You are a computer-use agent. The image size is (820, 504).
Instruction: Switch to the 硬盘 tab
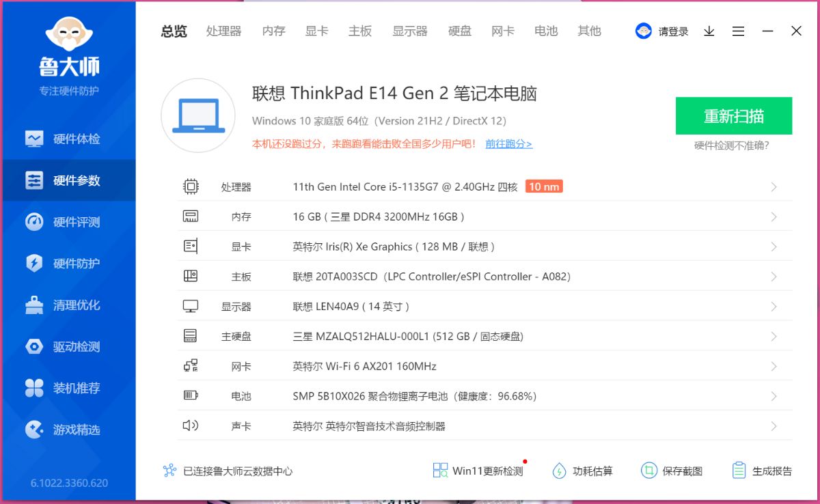[460, 31]
